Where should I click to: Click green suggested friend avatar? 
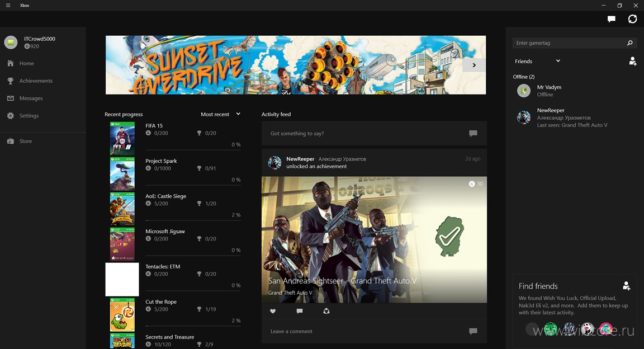[550, 329]
